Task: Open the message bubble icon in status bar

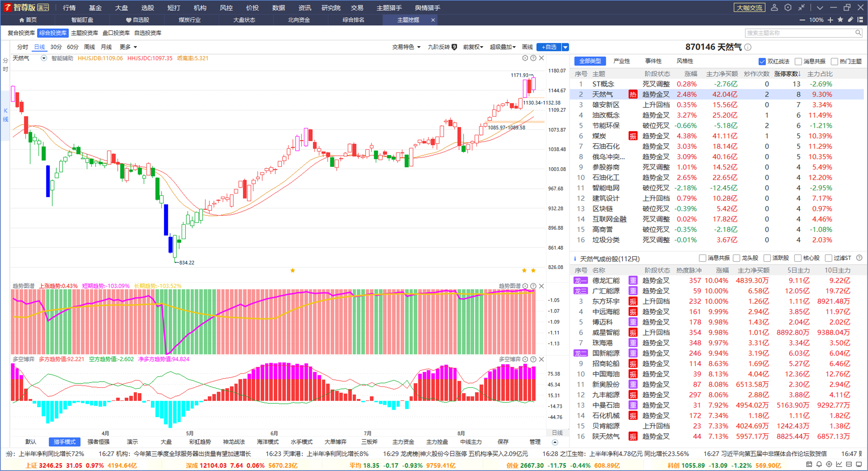Action: click(849, 464)
